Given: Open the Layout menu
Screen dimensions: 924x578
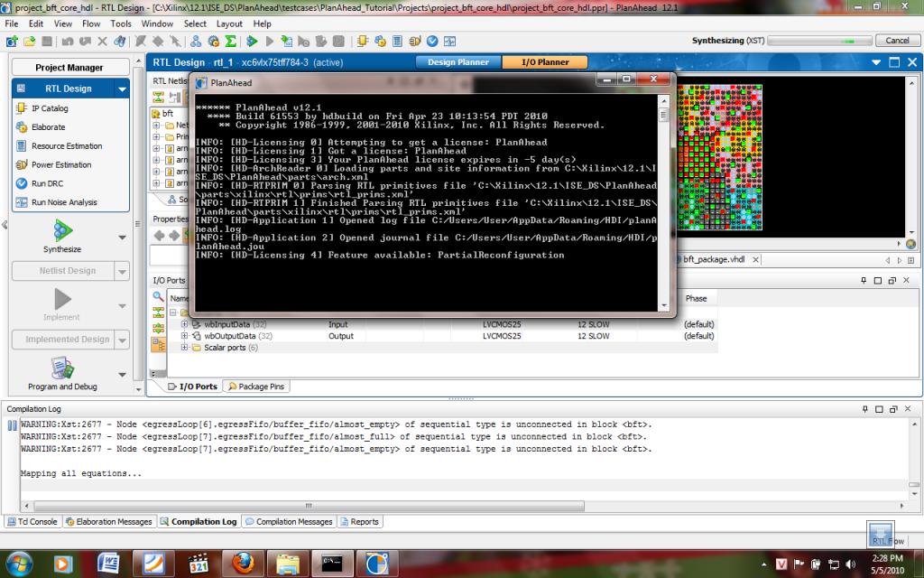Looking at the screenshot, I should 229,23.
